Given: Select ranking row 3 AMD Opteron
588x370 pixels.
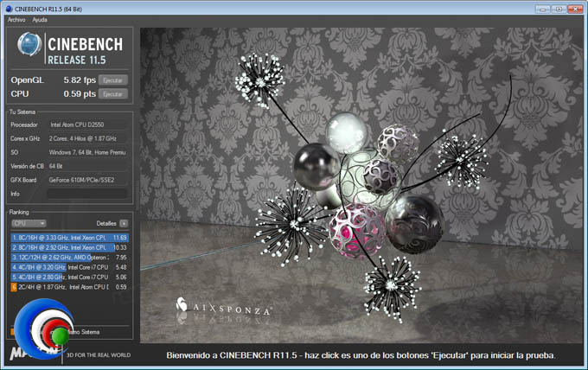Looking at the screenshot, I should pyautogui.click(x=69, y=258).
